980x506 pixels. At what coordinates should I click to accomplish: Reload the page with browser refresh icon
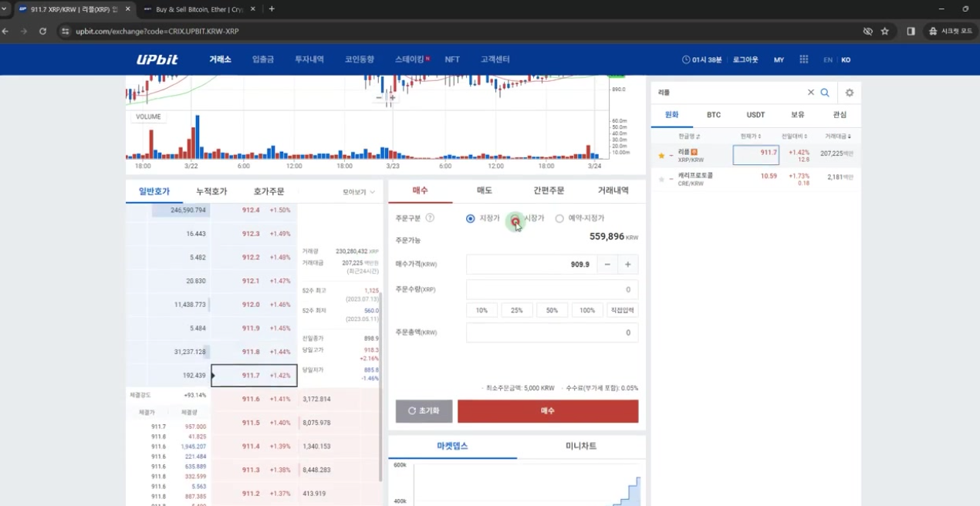click(42, 31)
